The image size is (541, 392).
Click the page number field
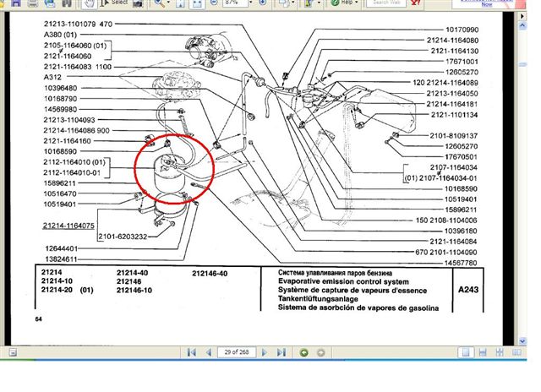(x=237, y=351)
